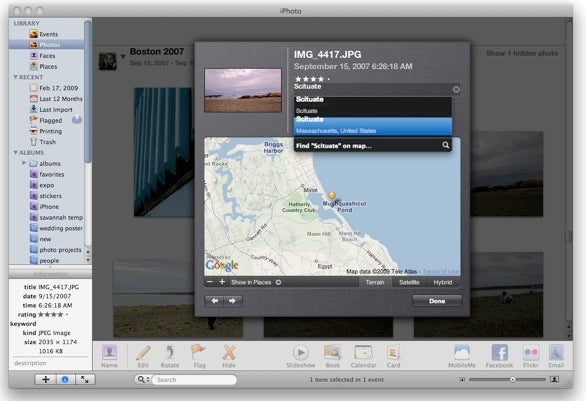Select the stickers album
Viewport: 586px width, 401px height.
tap(50, 196)
